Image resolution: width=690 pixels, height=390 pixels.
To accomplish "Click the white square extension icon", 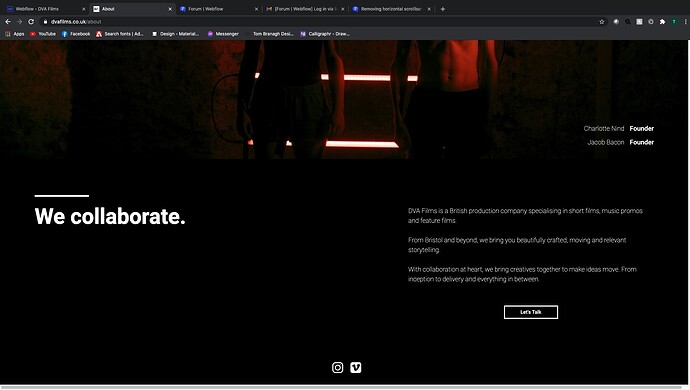I will [639, 22].
